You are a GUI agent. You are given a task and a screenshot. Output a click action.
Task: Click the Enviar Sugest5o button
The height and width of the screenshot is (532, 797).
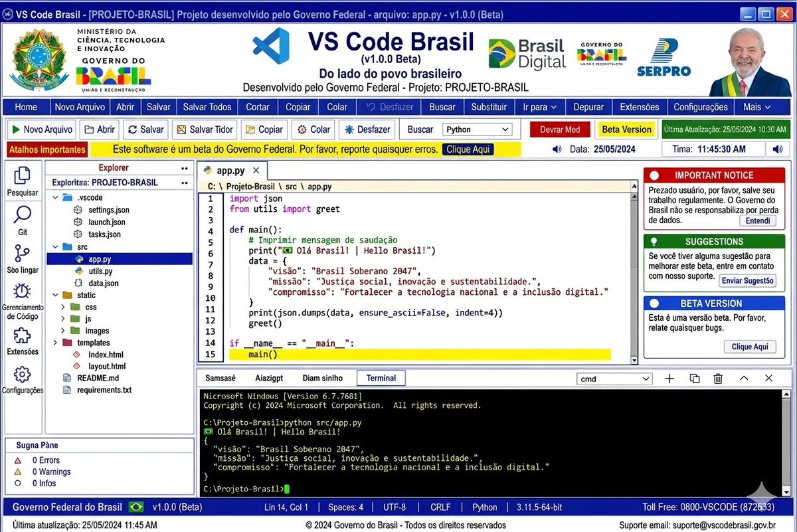click(748, 281)
